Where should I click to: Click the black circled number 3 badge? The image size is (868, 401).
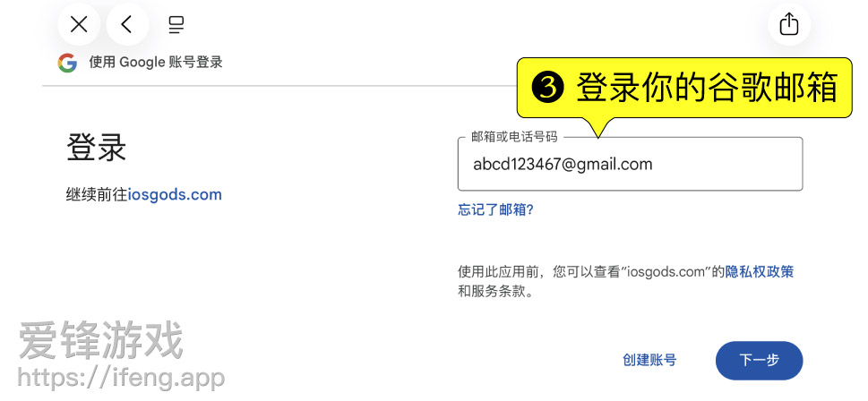pyautogui.click(x=547, y=88)
